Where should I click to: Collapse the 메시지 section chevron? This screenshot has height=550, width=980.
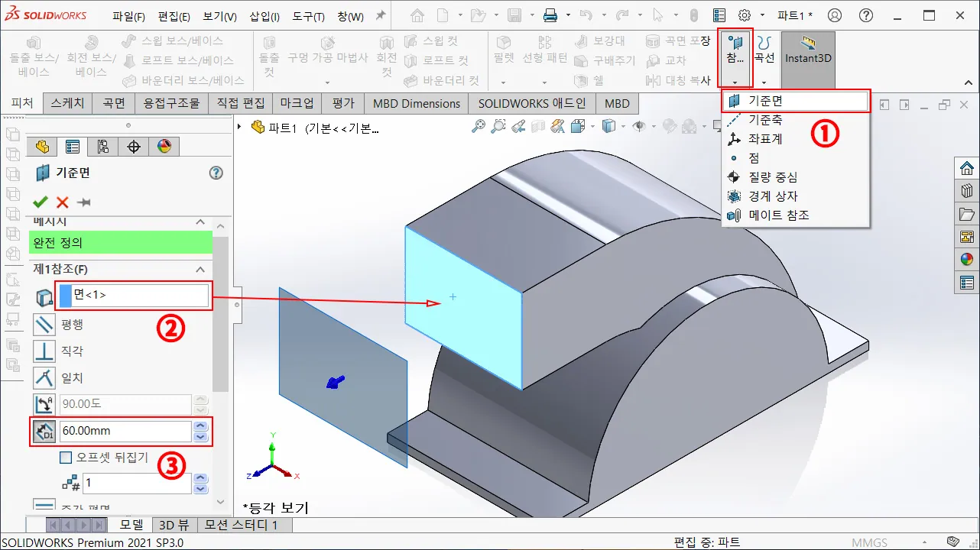click(200, 222)
